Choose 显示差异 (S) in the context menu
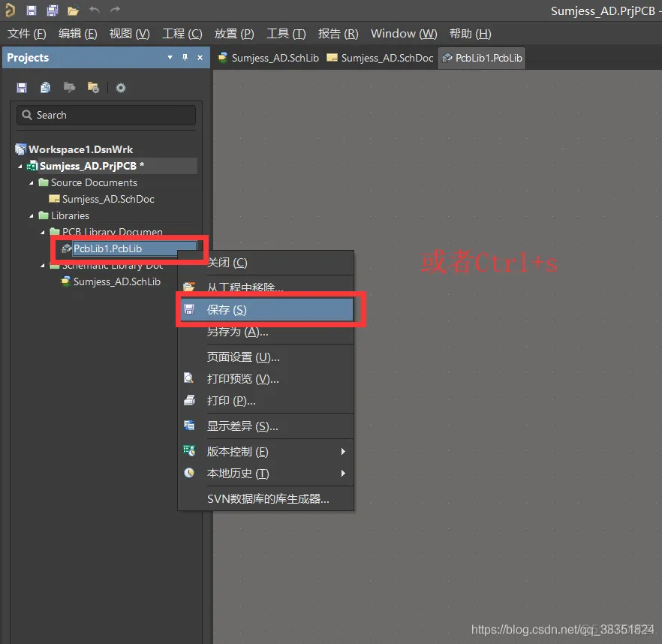 click(266, 426)
